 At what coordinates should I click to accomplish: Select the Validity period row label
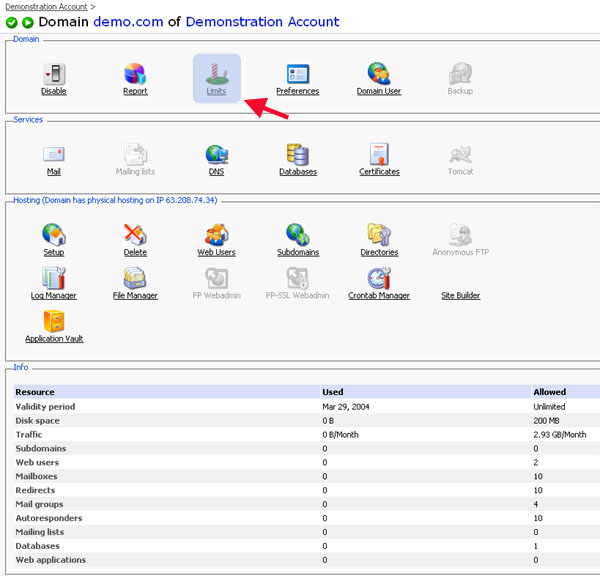[x=45, y=406]
